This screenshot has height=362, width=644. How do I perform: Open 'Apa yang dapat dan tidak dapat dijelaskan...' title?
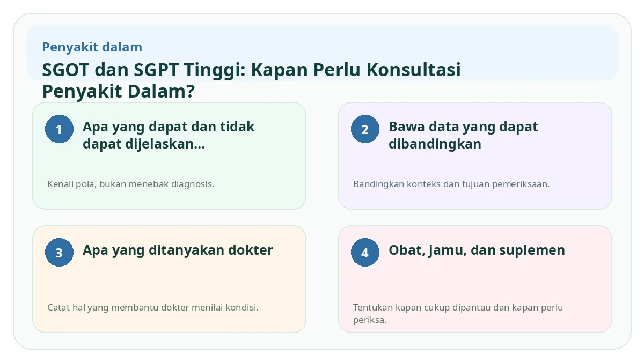(169, 135)
